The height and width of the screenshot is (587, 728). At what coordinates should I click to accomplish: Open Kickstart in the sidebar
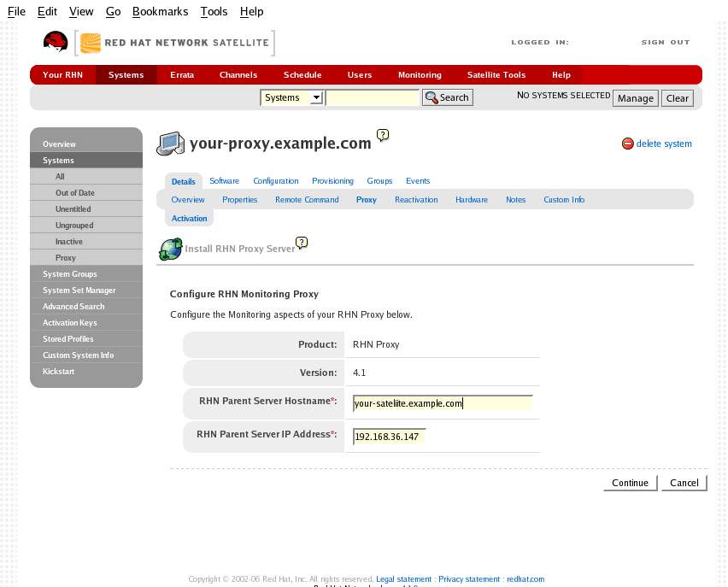coord(86,372)
